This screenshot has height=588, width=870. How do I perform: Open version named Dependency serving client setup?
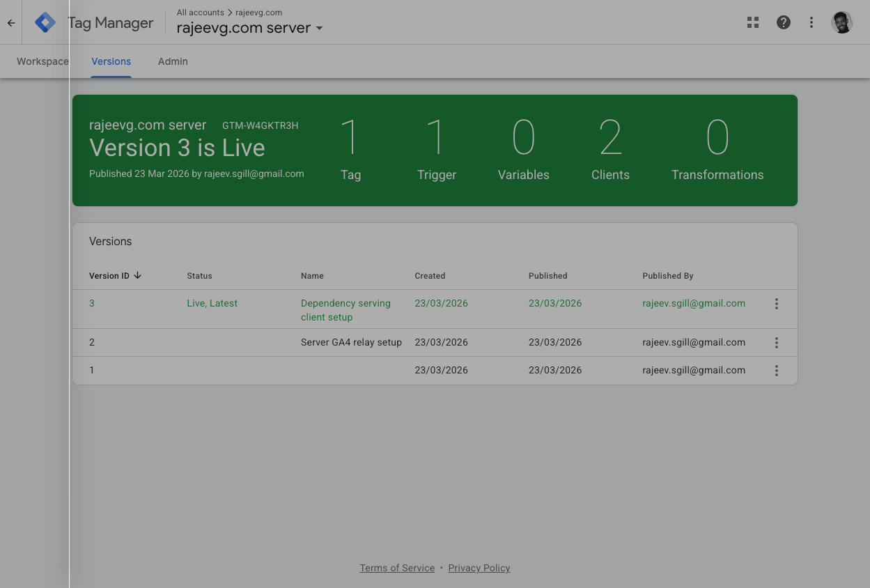tap(345, 310)
